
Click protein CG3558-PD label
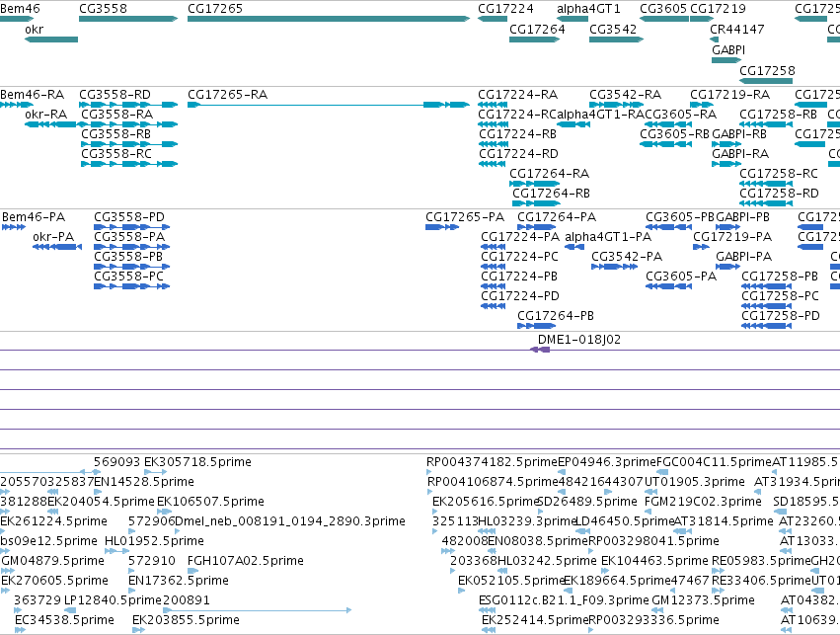(129, 217)
